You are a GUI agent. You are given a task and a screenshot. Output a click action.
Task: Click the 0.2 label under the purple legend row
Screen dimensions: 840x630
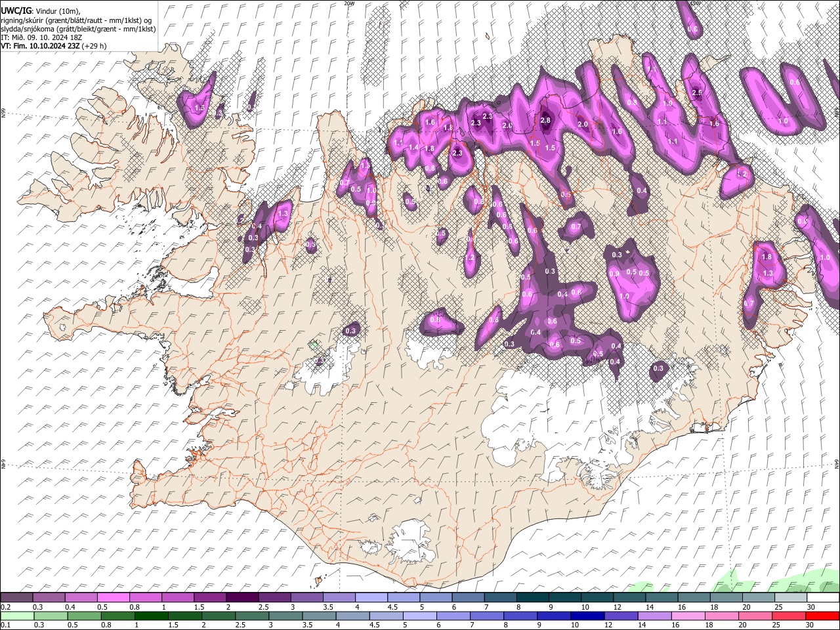(5, 607)
